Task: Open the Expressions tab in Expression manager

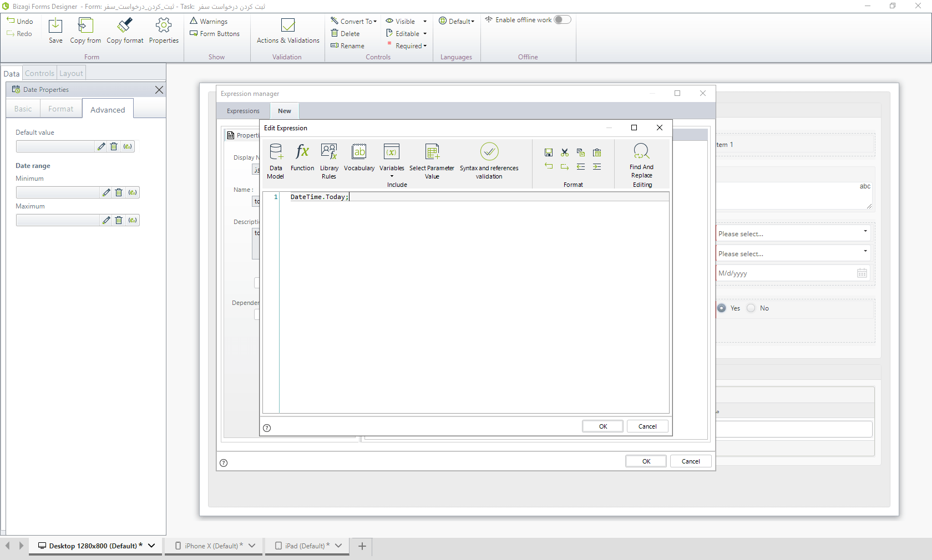Action: click(243, 111)
